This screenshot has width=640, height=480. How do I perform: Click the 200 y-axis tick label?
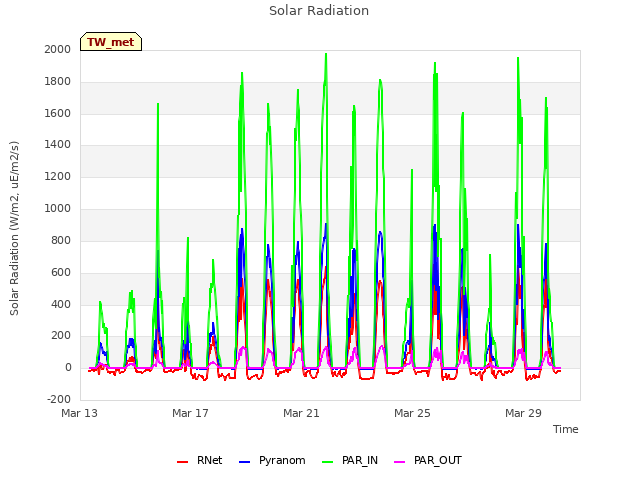(x=61, y=336)
